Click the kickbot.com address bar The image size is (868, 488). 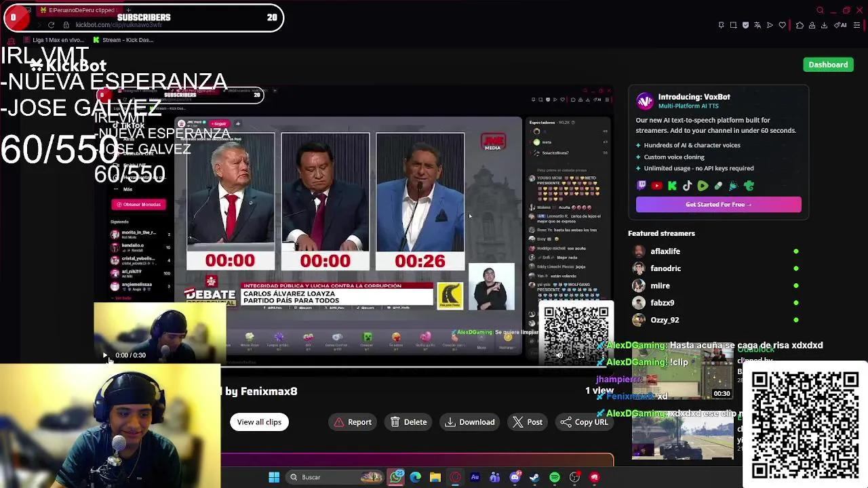[119, 25]
